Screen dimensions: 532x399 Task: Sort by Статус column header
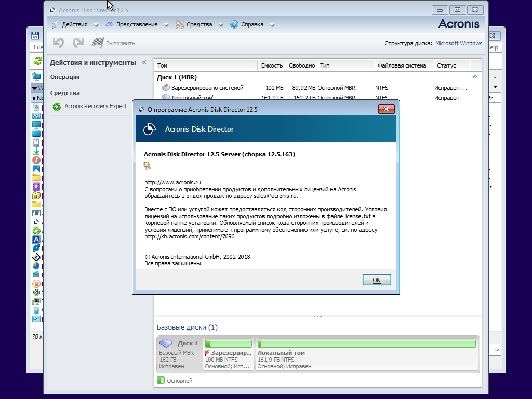pyautogui.click(x=452, y=65)
